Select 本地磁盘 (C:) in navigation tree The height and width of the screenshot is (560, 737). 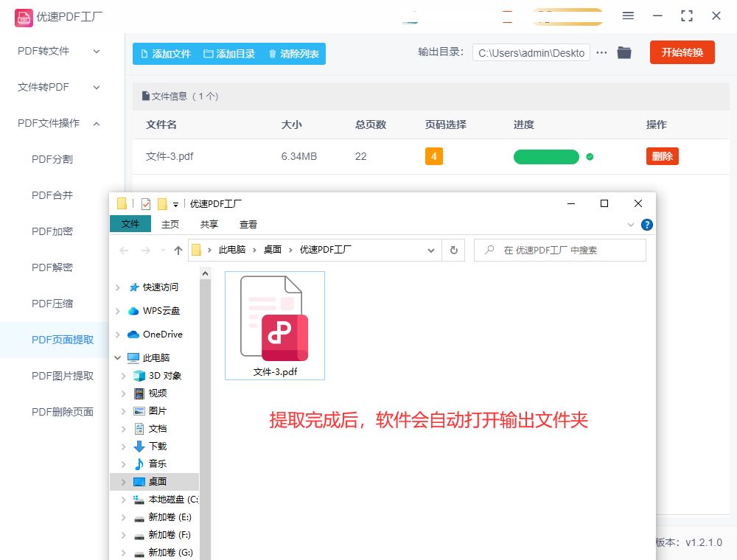click(x=173, y=500)
